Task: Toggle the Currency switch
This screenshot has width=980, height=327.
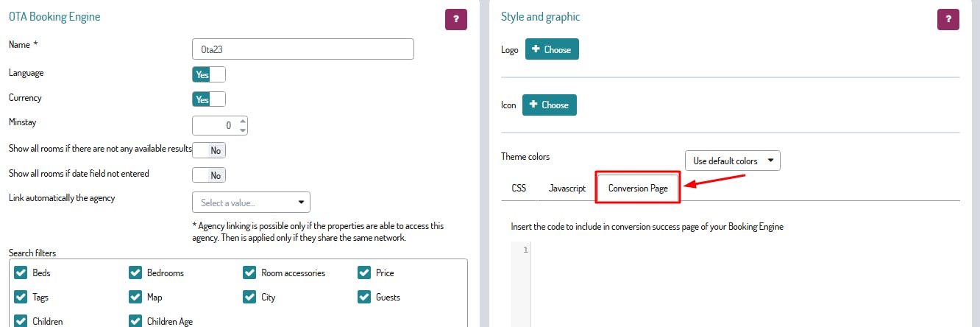Action: point(209,99)
